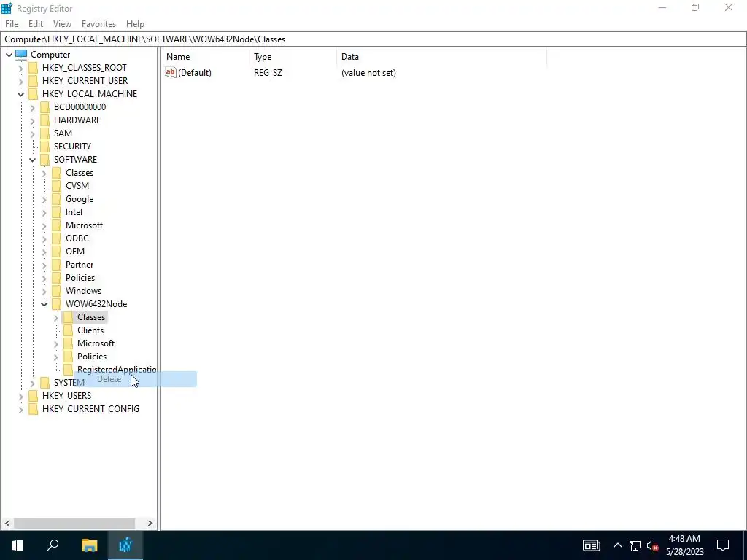Collapse the WOW6432Node key
The height and width of the screenshot is (560, 747).
tap(44, 304)
